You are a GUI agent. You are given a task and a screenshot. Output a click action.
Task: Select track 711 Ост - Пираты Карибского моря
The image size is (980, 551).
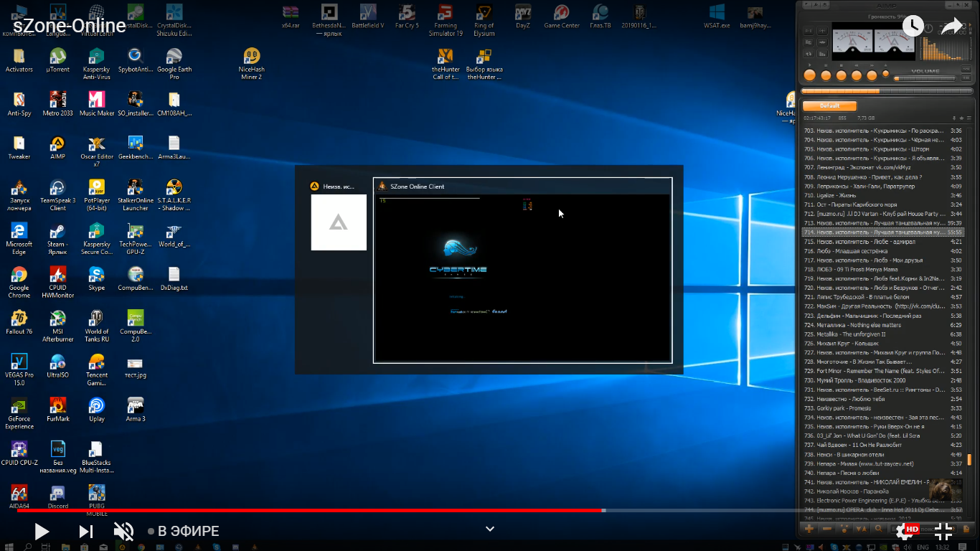pyautogui.click(x=882, y=204)
